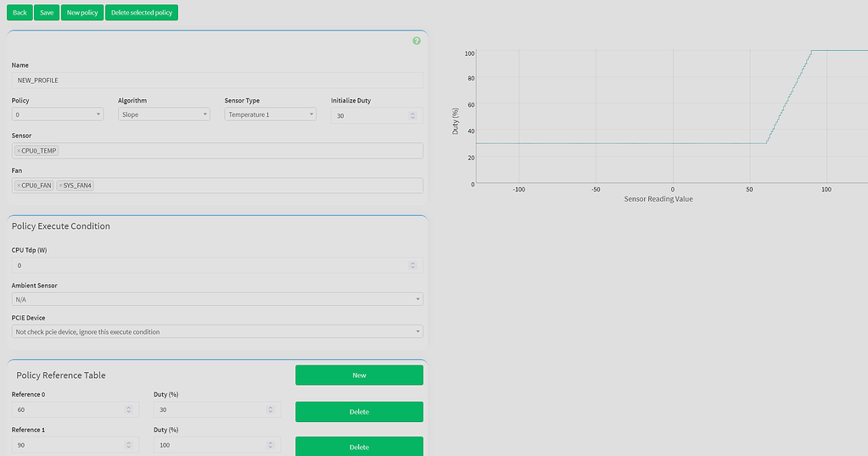Open the Ambient Sensor dropdown
The height and width of the screenshot is (456, 868).
click(x=217, y=299)
